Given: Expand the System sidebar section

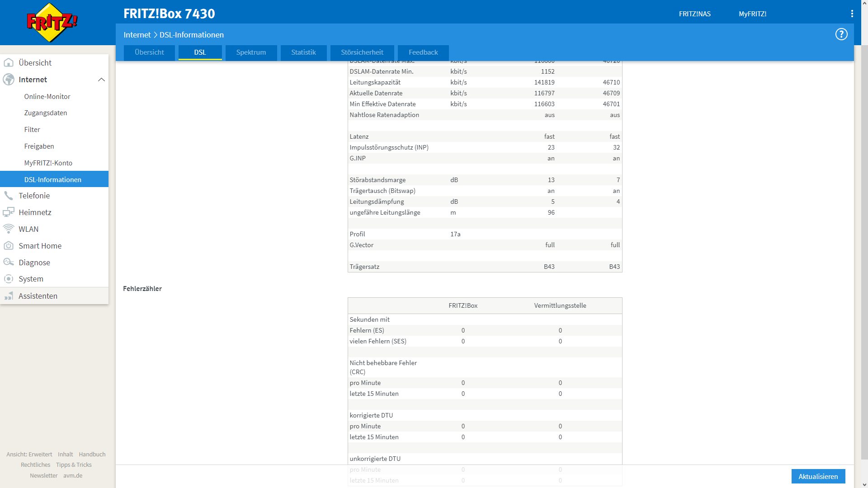Looking at the screenshot, I should click(x=31, y=279).
